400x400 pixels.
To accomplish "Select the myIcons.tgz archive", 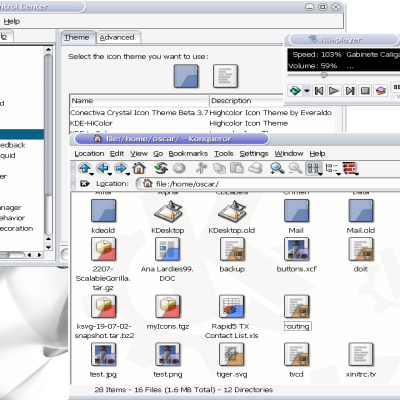I will [x=168, y=312].
